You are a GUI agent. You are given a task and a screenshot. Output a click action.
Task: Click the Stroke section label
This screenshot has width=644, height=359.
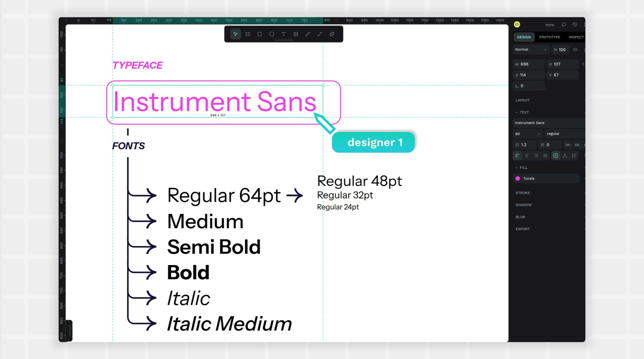[x=523, y=193]
